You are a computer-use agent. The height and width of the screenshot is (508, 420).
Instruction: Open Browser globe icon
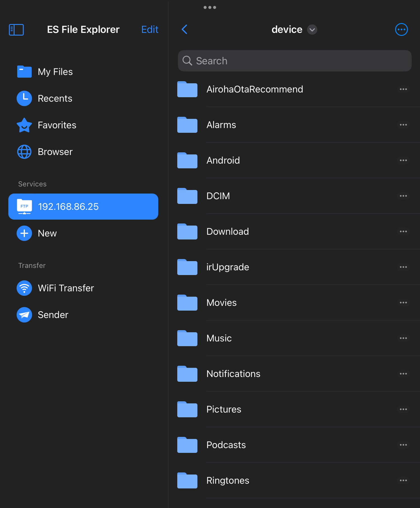click(24, 152)
